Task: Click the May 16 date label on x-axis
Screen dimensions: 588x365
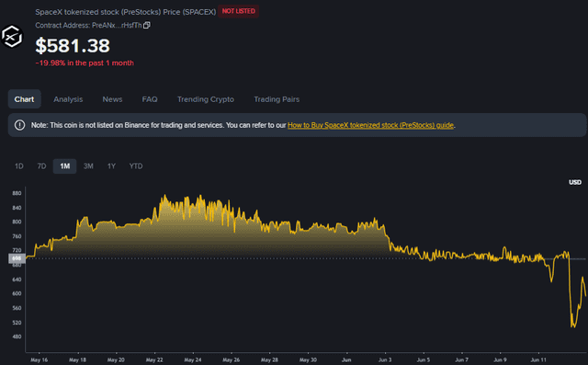Action: [39, 359]
